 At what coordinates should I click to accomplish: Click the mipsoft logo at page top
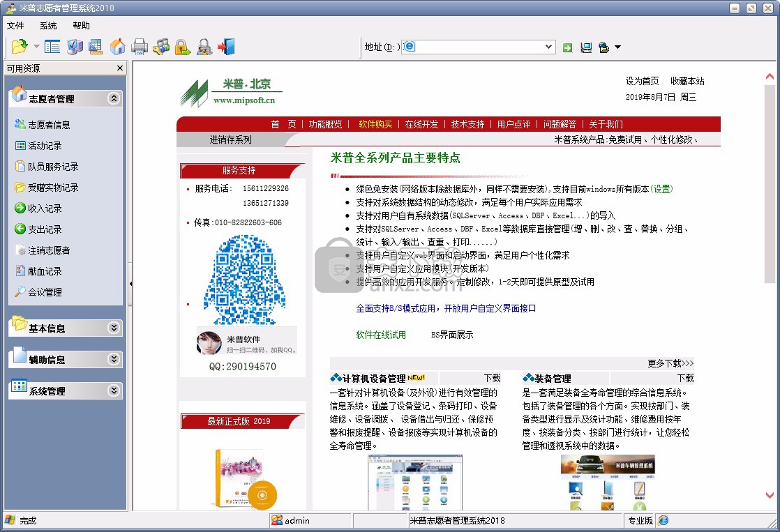point(231,93)
